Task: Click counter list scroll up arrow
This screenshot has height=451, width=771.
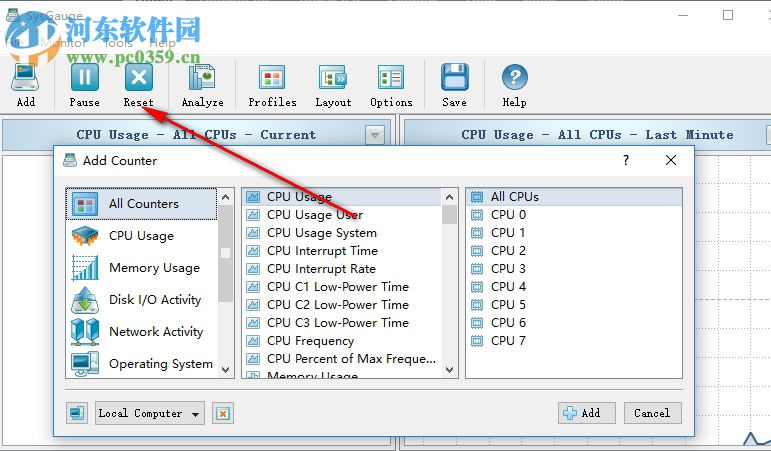Action: point(449,197)
